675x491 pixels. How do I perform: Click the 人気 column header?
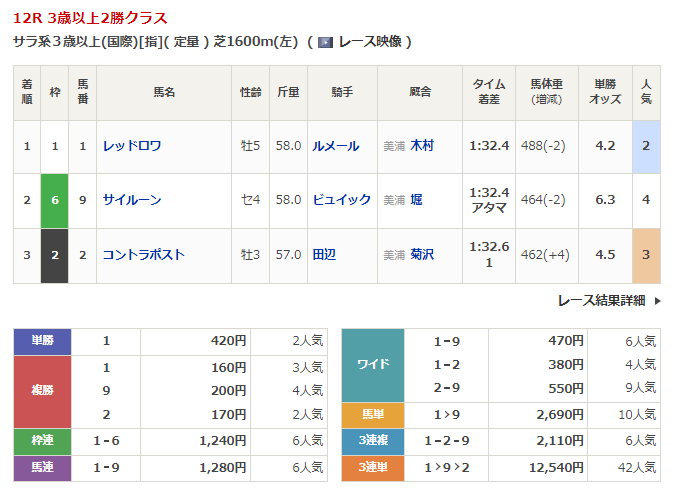646,92
